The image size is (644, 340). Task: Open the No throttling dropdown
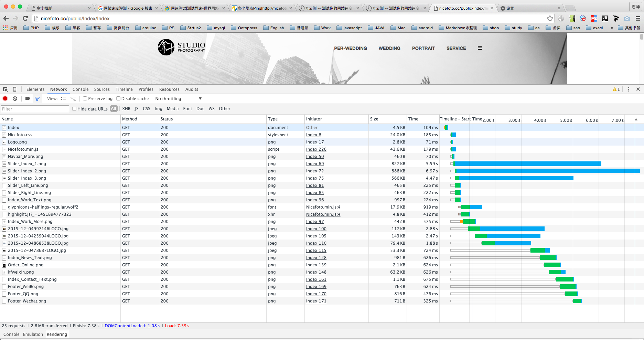pyautogui.click(x=178, y=98)
